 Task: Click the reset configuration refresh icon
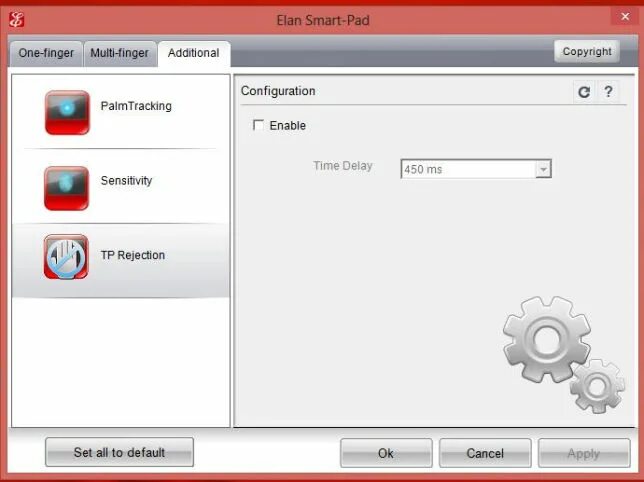(x=584, y=92)
